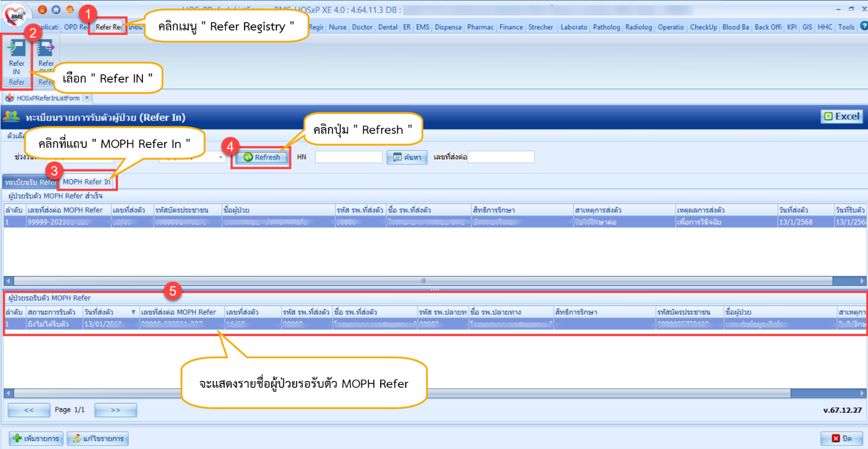
Task: Click the แก้ไขรายการ edit button
Action: [x=98, y=438]
